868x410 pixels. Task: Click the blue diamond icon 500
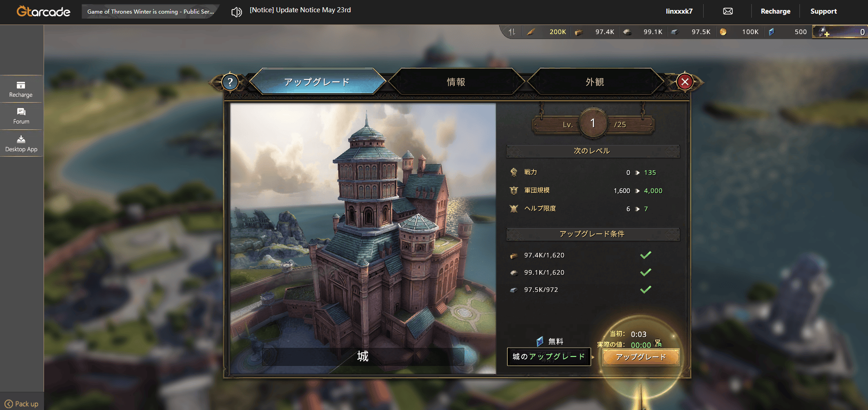(x=771, y=32)
